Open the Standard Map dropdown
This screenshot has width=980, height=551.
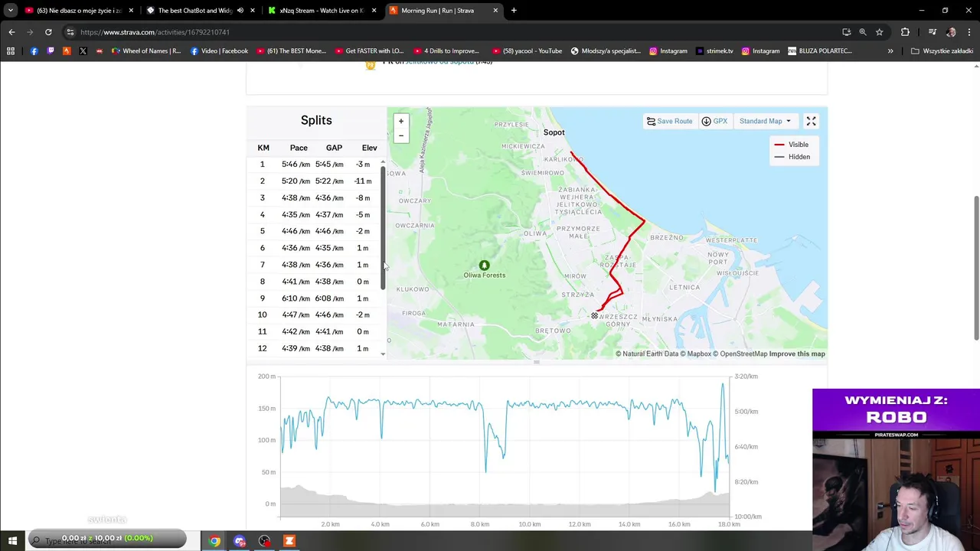pos(765,121)
